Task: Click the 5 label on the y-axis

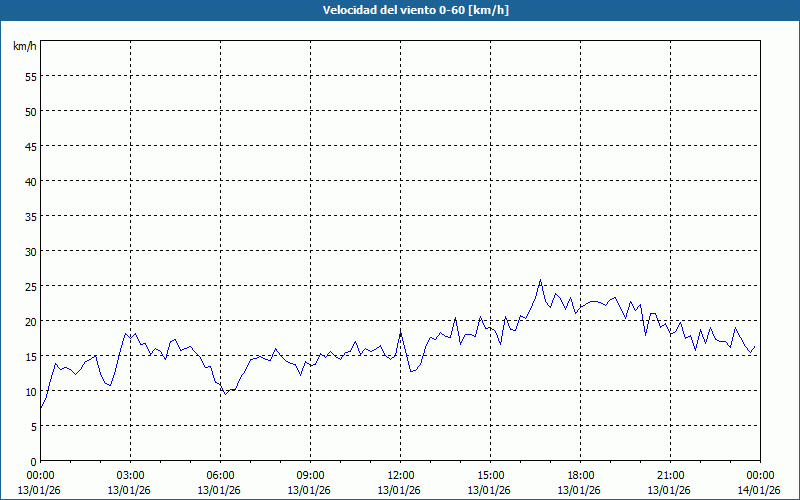Action: pyautogui.click(x=33, y=426)
